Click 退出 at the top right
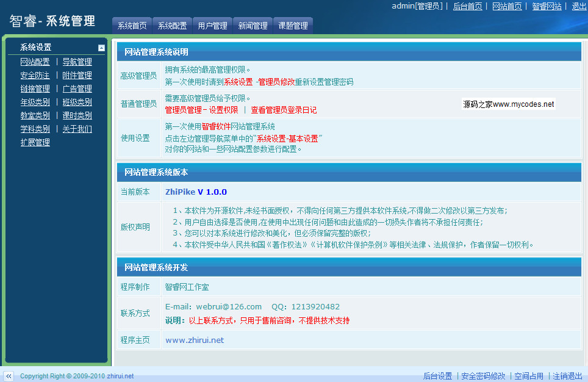 (x=579, y=6)
